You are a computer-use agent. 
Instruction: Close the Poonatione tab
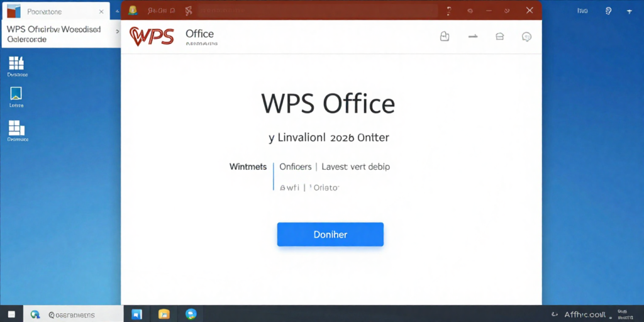pyautogui.click(x=101, y=12)
